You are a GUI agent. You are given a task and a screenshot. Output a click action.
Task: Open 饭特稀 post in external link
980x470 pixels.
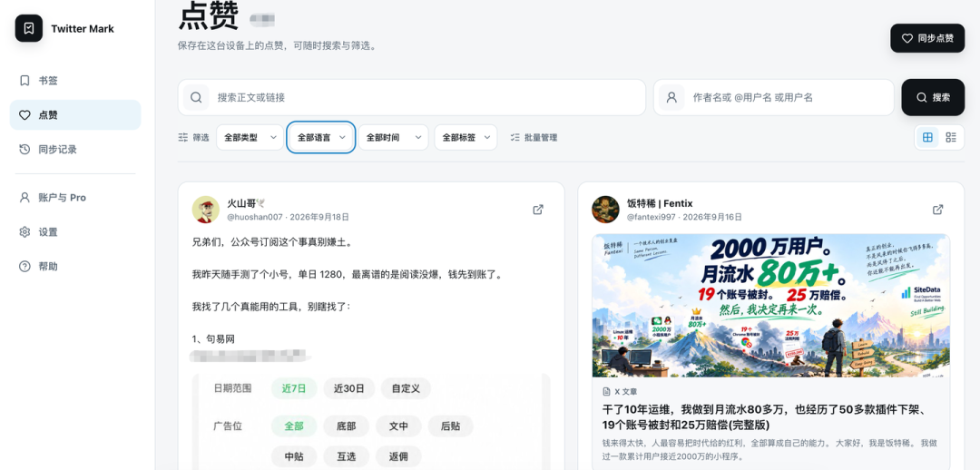[937, 210]
